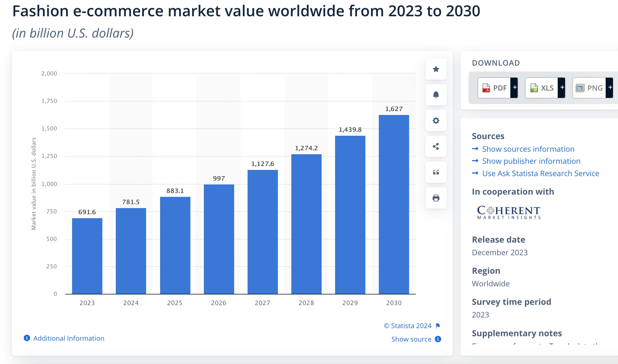618x364 pixels.
Task: Click the 2026 bar in chart
Action: pyautogui.click(x=219, y=239)
